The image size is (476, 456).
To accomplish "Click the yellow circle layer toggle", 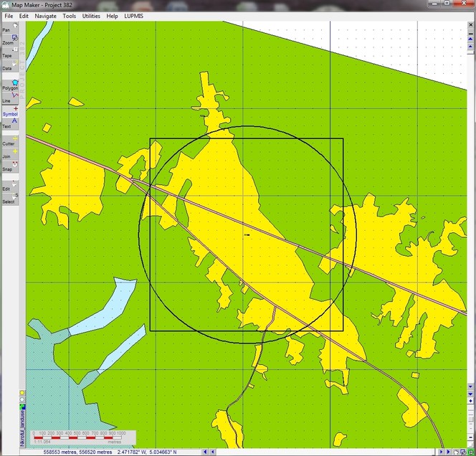I will 22,394.
